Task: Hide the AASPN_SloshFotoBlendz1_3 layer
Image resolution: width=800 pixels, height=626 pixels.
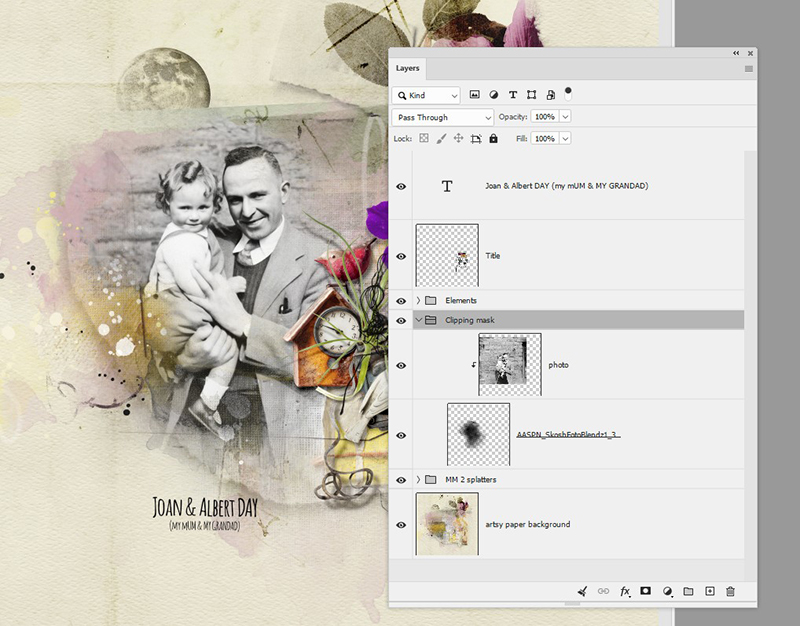Action: [401, 435]
